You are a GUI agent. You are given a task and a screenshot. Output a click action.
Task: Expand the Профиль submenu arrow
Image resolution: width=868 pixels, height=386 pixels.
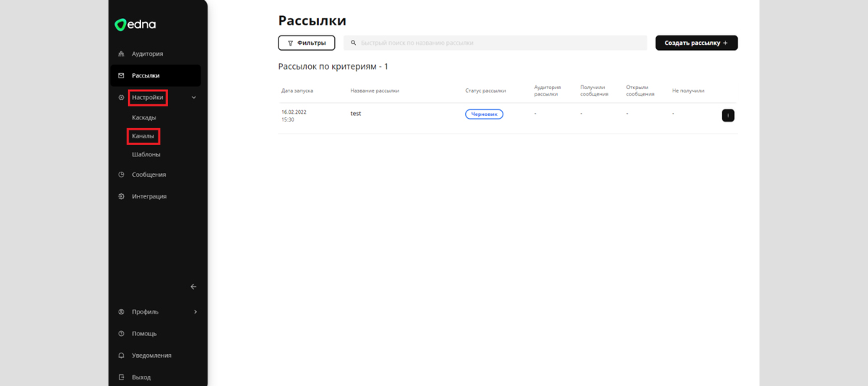195,312
